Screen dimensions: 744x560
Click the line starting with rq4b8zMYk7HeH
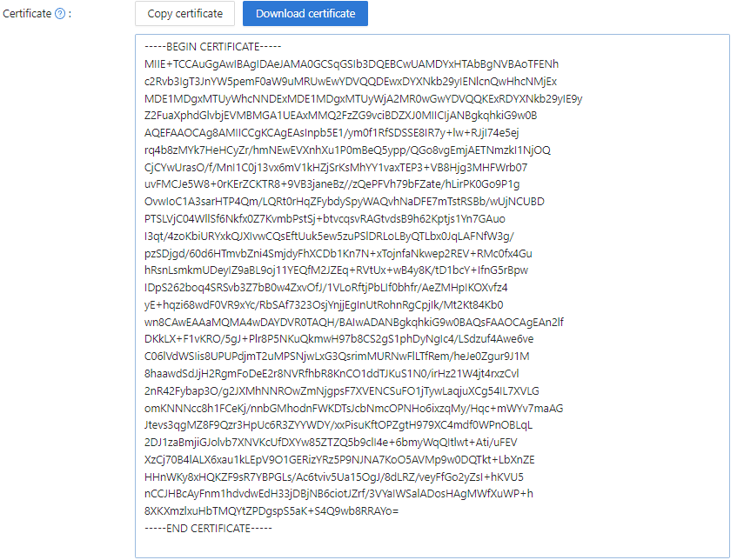pos(347,150)
